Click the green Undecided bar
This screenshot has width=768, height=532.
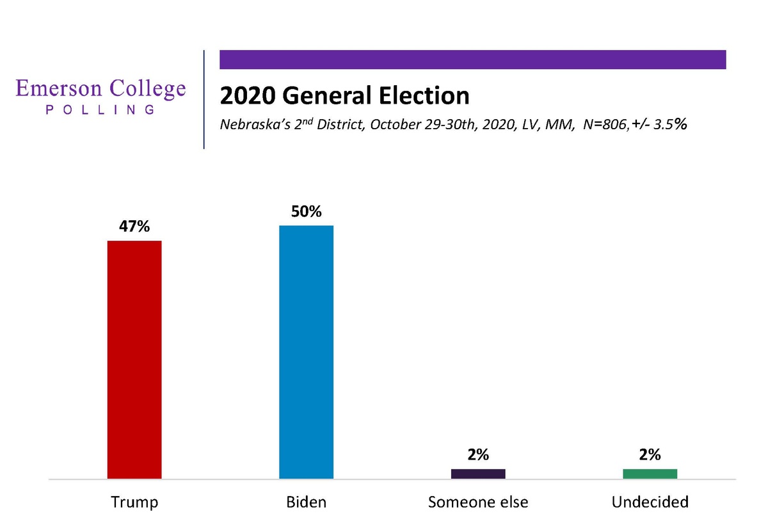tap(650, 474)
